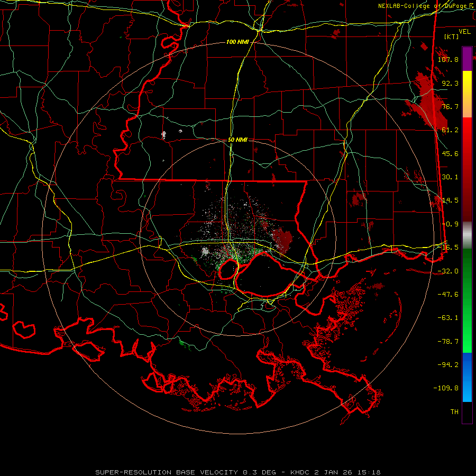Select the -0.9 legend value

point(450,224)
